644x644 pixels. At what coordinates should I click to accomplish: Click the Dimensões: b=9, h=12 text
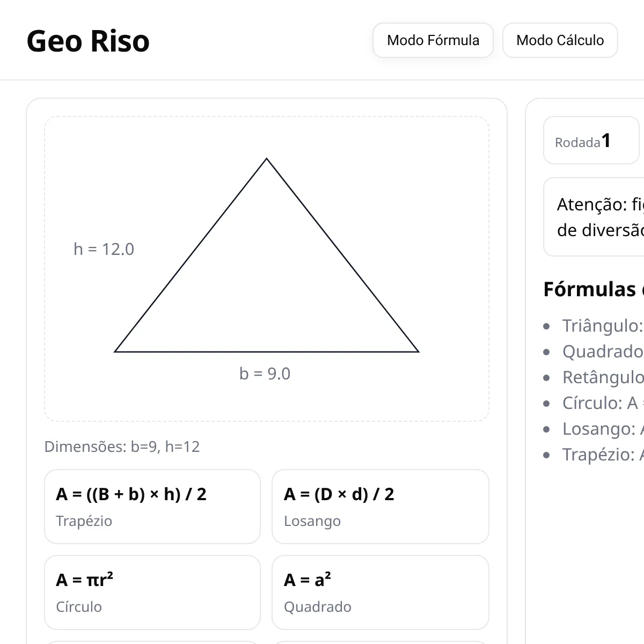point(122,447)
